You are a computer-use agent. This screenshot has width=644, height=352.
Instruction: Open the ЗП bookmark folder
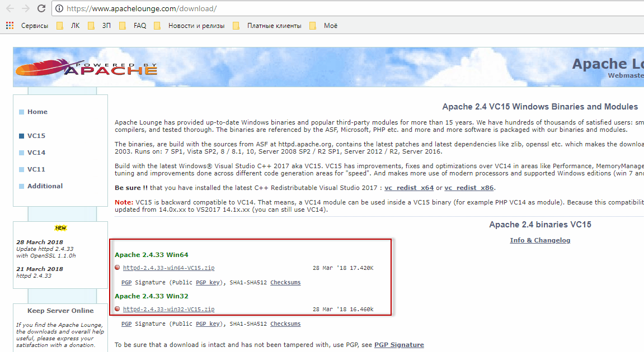coord(99,26)
